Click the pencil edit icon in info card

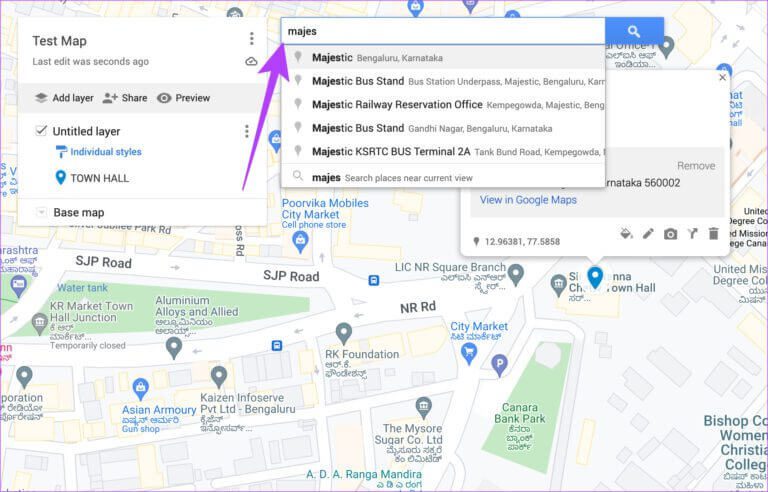point(648,234)
